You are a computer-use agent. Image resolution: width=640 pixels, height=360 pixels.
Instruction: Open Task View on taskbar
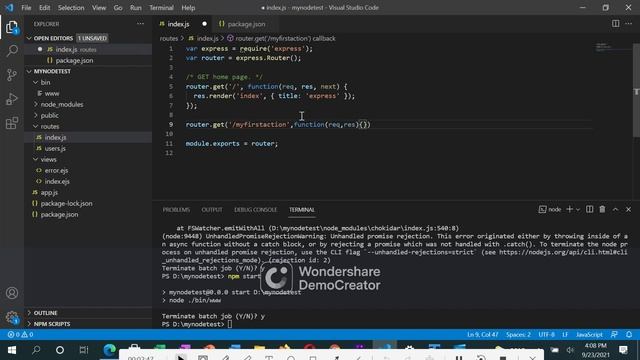pos(84,350)
